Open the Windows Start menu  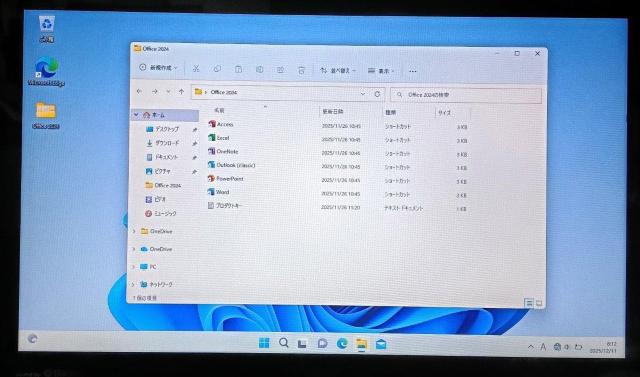tap(264, 343)
